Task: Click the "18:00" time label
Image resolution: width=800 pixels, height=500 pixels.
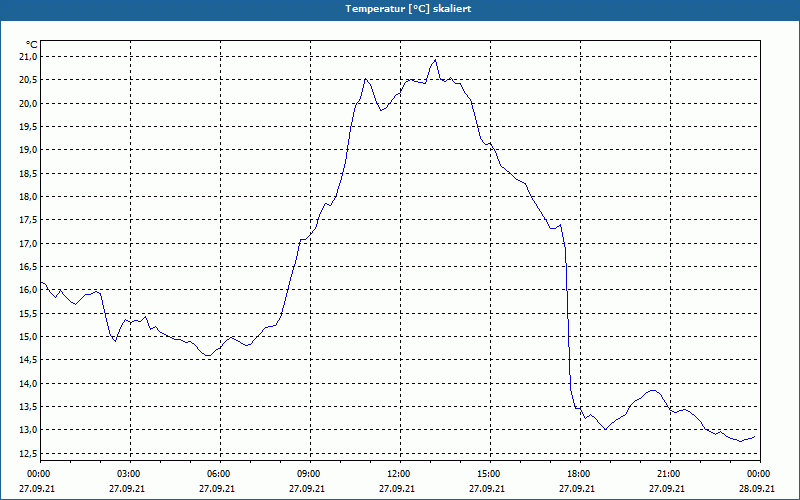Action: (x=580, y=474)
